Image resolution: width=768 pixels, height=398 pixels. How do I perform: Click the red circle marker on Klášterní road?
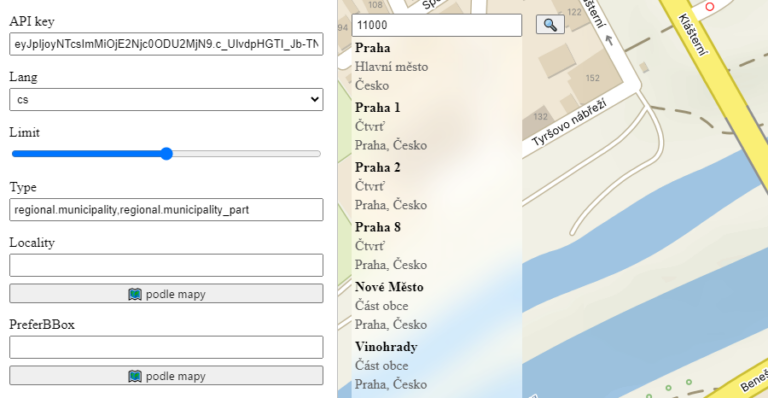709,7
